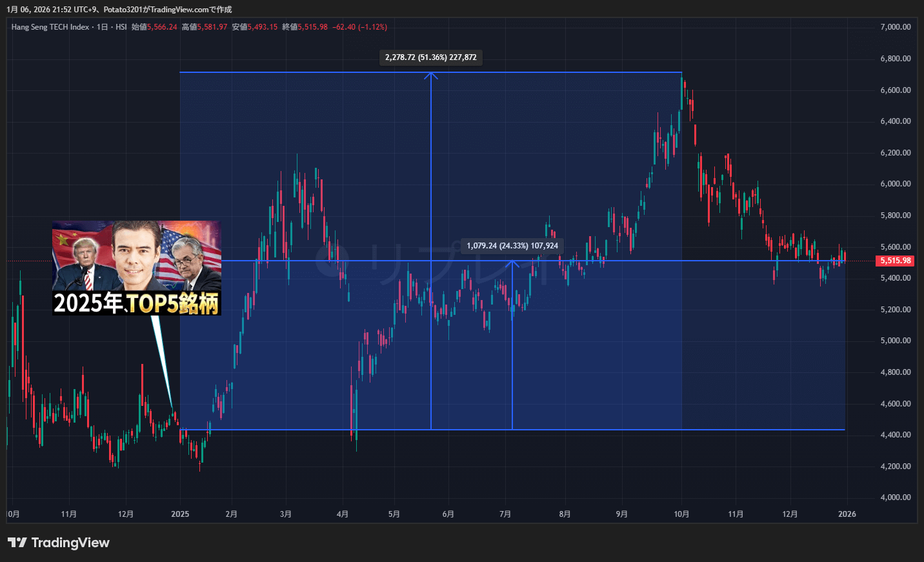Select the 2,278.72 (51.36%) measurement label
The width and height of the screenshot is (924, 562).
click(x=431, y=57)
